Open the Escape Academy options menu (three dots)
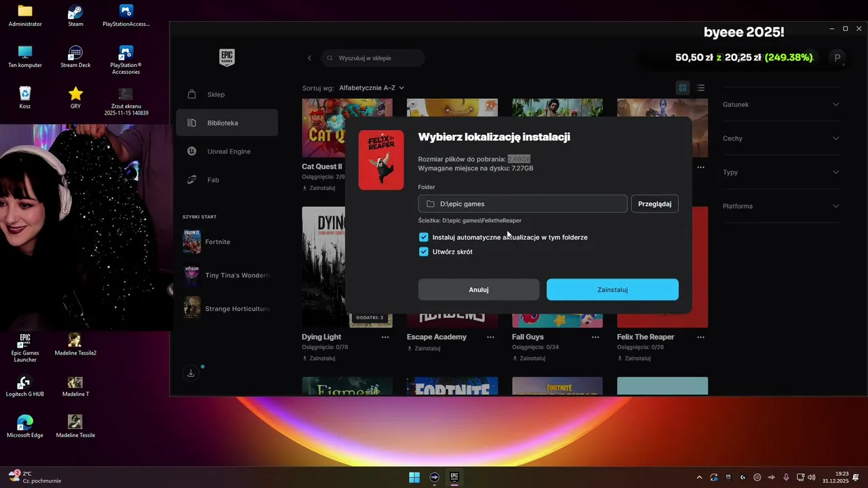This screenshot has height=488, width=868. pyautogui.click(x=490, y=337)
